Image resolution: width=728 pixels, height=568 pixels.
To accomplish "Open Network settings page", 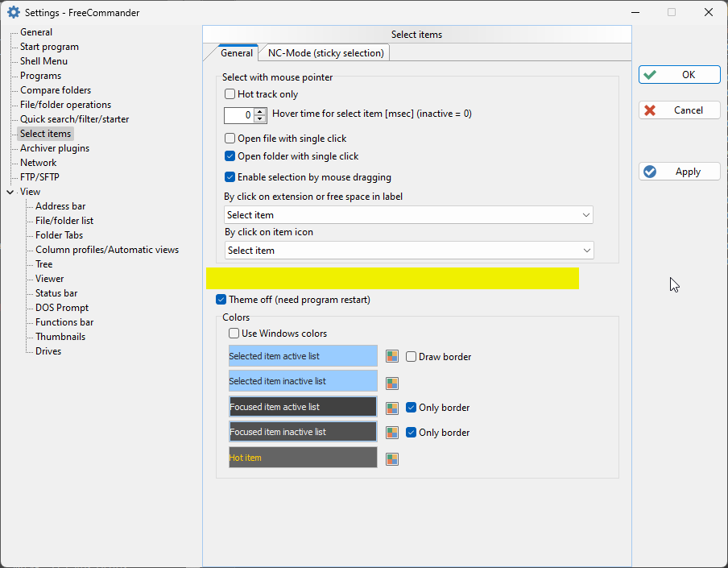I will (x=38, y=163).
